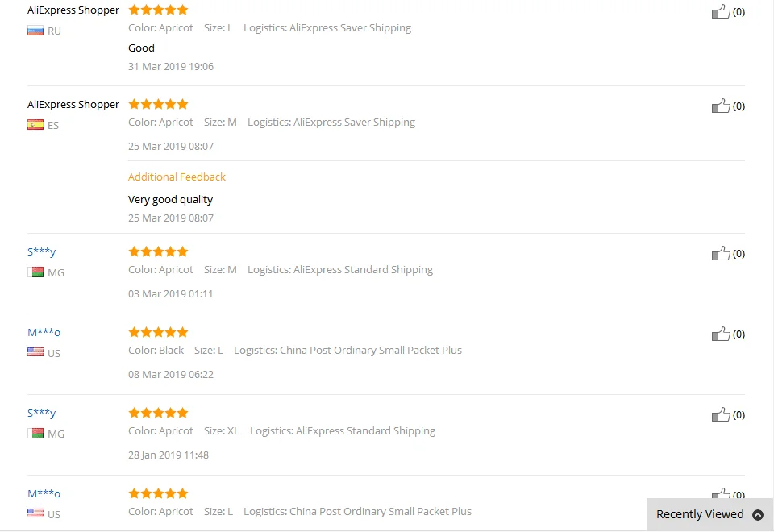Thumbs-up the 28 Jan 2019 review
The width and height of the screenshot is (774, 532).
pyautogui.click(x=720, y=414)
